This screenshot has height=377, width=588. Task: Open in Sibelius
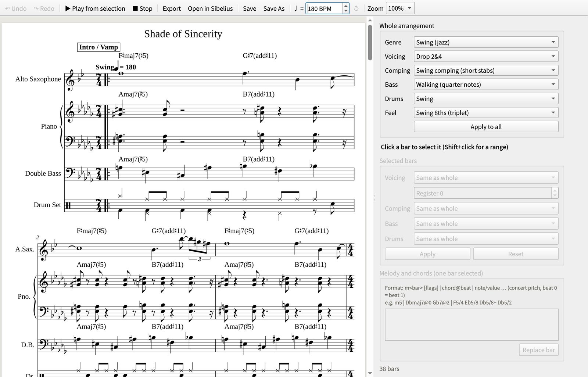pos(210,8)
